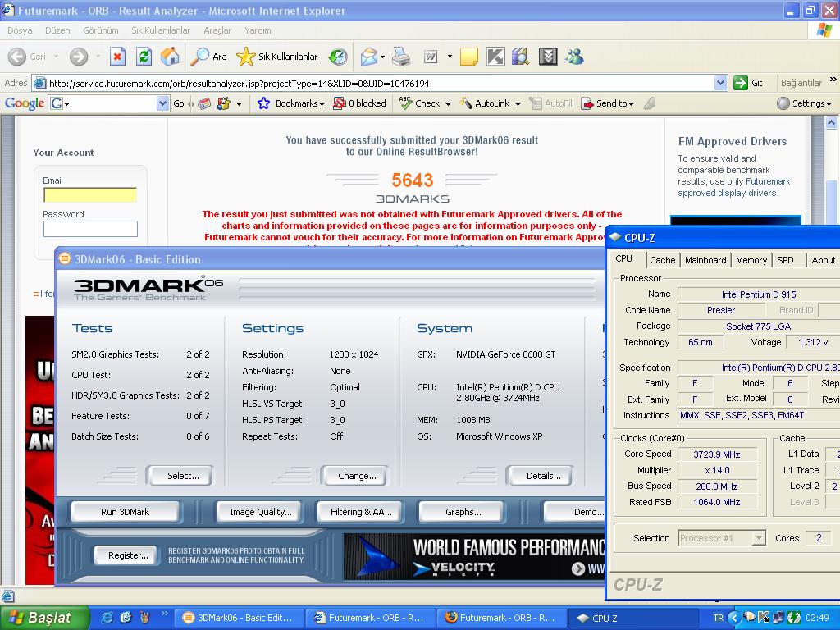This screenshot has height=630, width=840.
Task: Click the Messenger people icon in toolbar
Action: coord(574,57)
